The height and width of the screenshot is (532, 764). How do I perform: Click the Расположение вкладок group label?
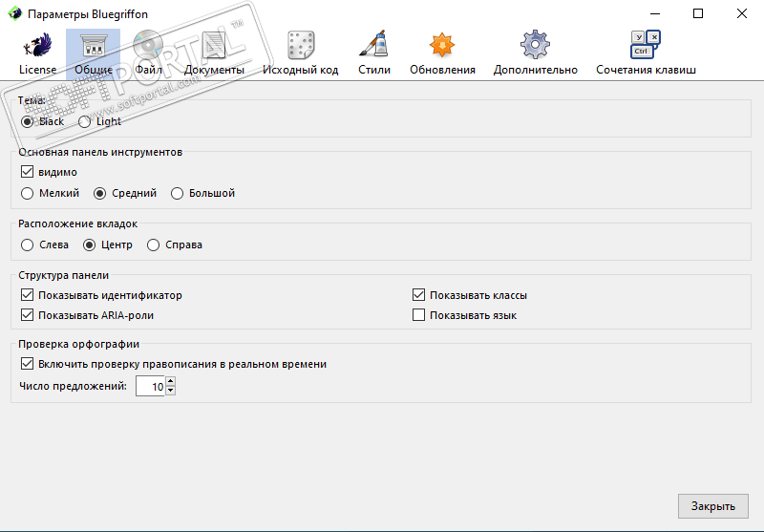click(78, 223)
